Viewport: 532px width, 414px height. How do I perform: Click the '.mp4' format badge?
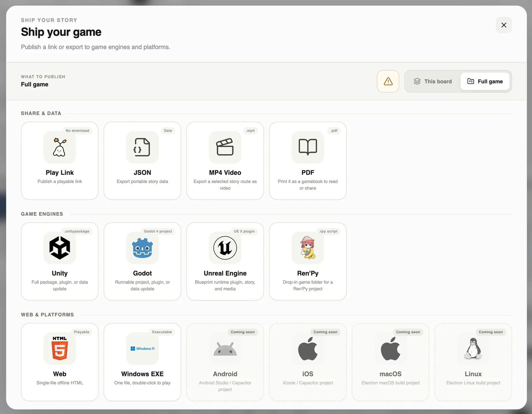[x=250, y=130]
